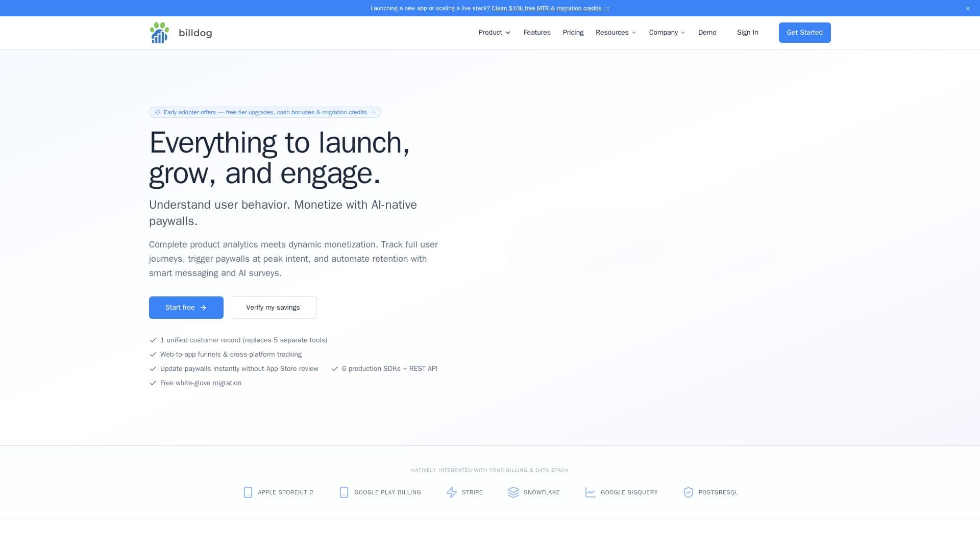This screenshot has height=551, width=980.
Task: Click the billdog paw logo icon
Action: point(159,33)
